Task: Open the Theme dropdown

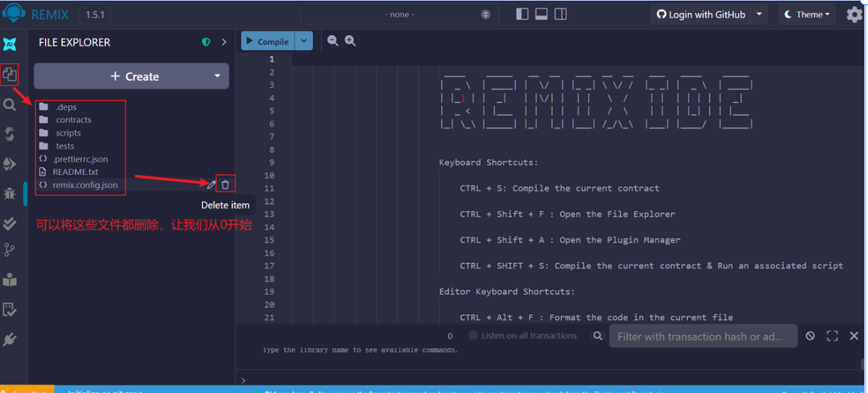Action: click(x=808, y=14)
